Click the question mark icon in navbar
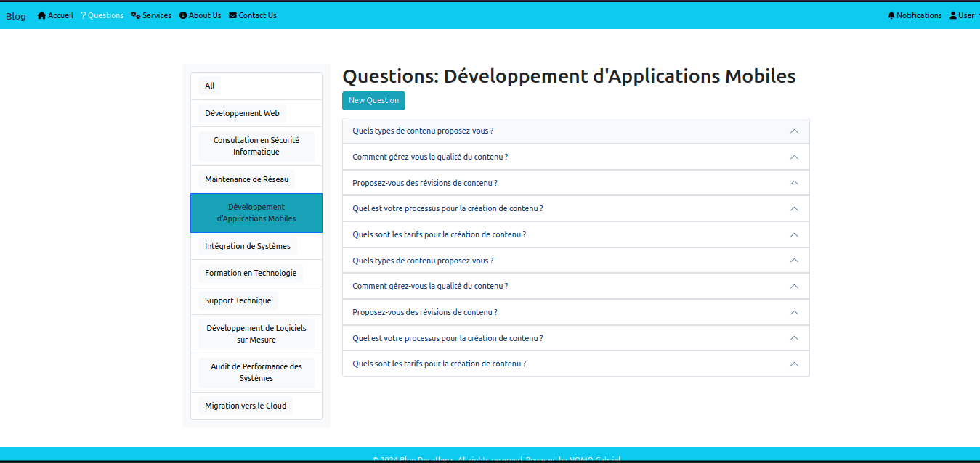 pyautogui.click(x=84, y=15)
